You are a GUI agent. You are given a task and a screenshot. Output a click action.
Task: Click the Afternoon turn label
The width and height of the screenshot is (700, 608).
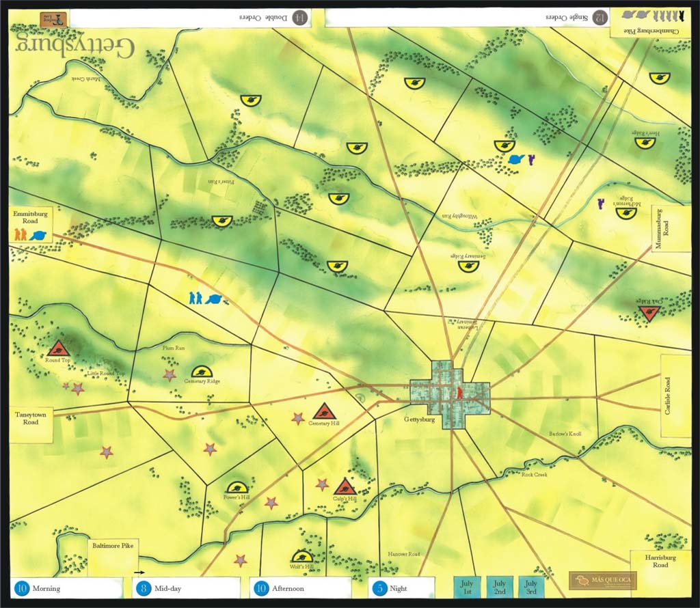288,588
